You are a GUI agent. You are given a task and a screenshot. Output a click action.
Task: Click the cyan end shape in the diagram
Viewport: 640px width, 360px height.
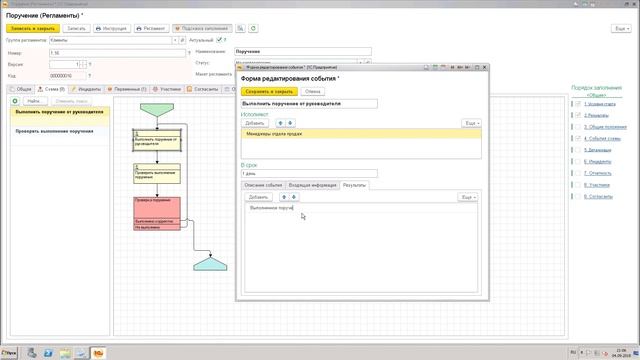pyautogui.click(x=210, y=264)
